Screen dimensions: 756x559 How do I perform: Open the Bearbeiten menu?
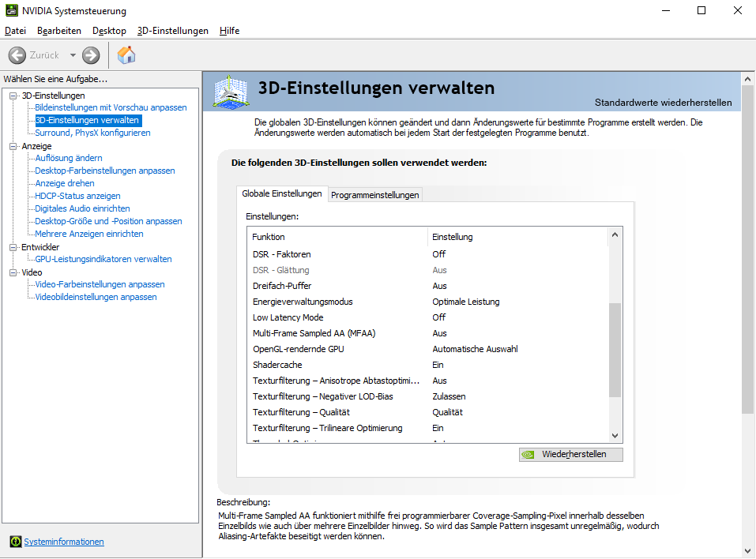point(58,31)
